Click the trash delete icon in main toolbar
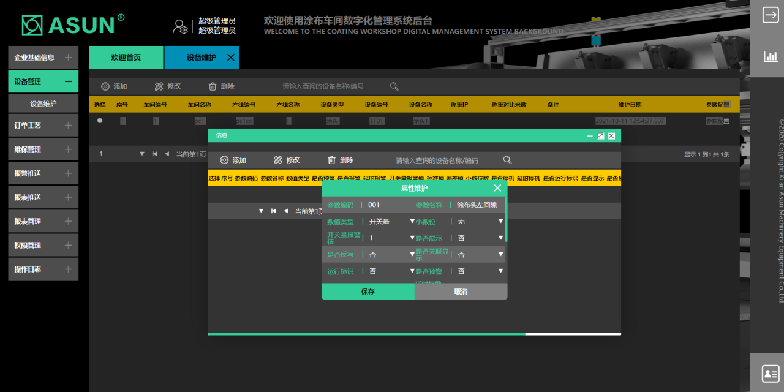This screenshot has width=784, height=392. [x=212, y=86]
